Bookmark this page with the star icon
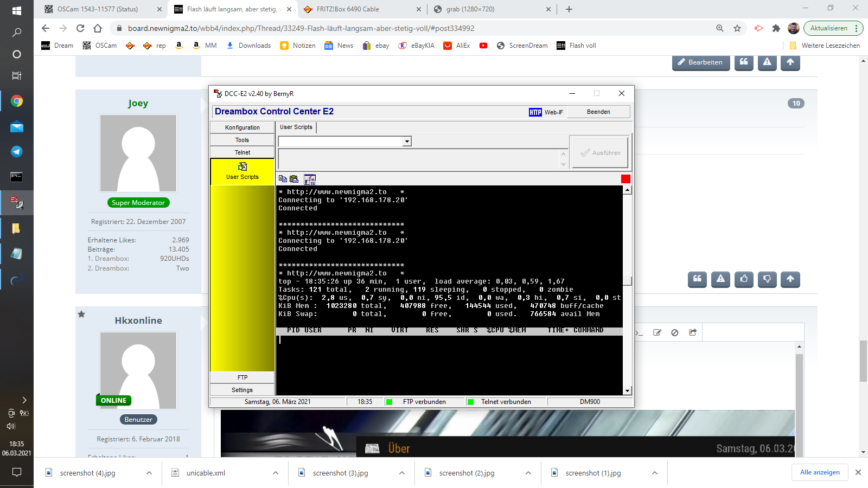This screenshot has width=868, height=488. [x=737, y=28]
